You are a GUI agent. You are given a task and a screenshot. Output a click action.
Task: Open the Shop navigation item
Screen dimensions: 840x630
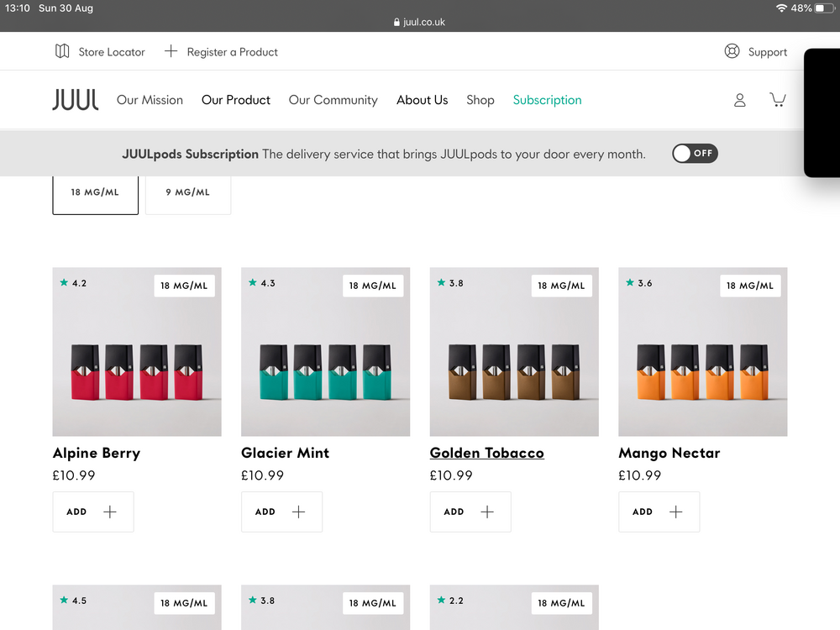pos(480,100)
